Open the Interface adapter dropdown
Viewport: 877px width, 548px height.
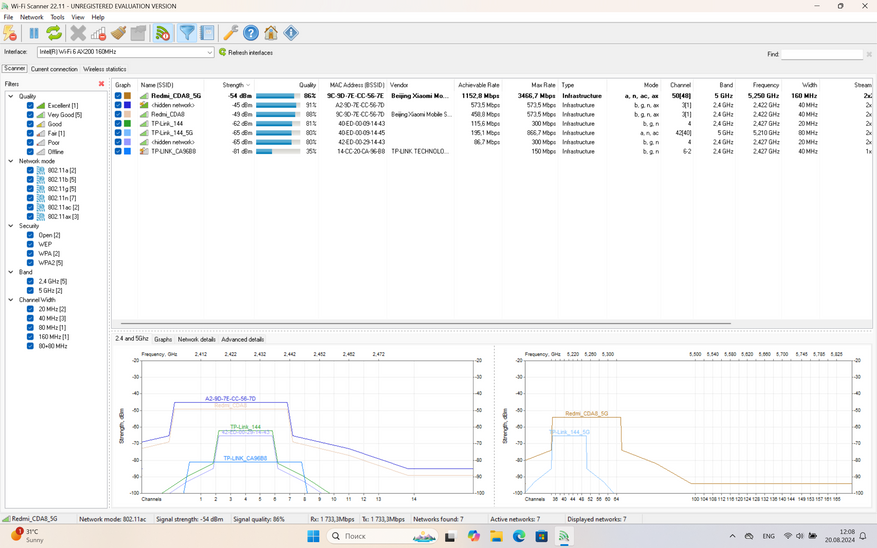209,52
